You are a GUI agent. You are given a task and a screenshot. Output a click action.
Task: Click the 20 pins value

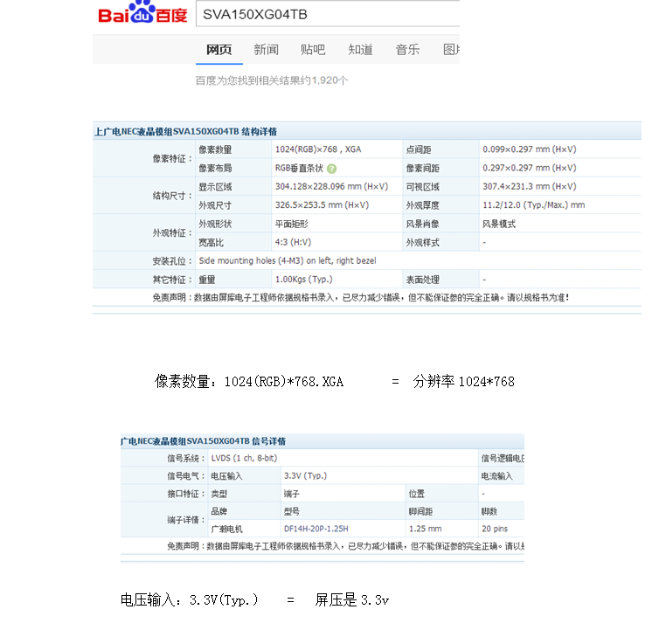495,529
